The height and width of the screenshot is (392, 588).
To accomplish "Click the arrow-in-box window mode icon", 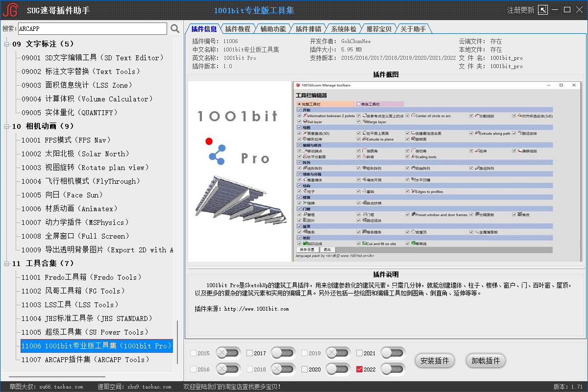I will [x=542, y=10].
